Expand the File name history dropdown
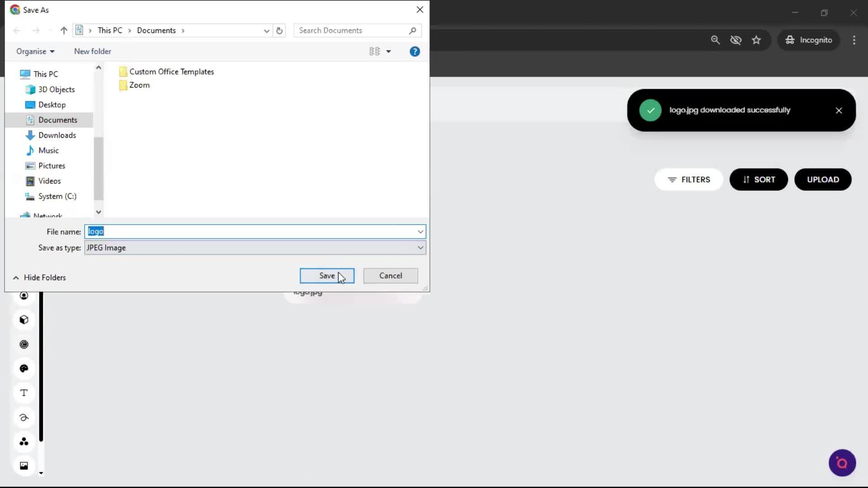868x488 pixels. point(420,231)
